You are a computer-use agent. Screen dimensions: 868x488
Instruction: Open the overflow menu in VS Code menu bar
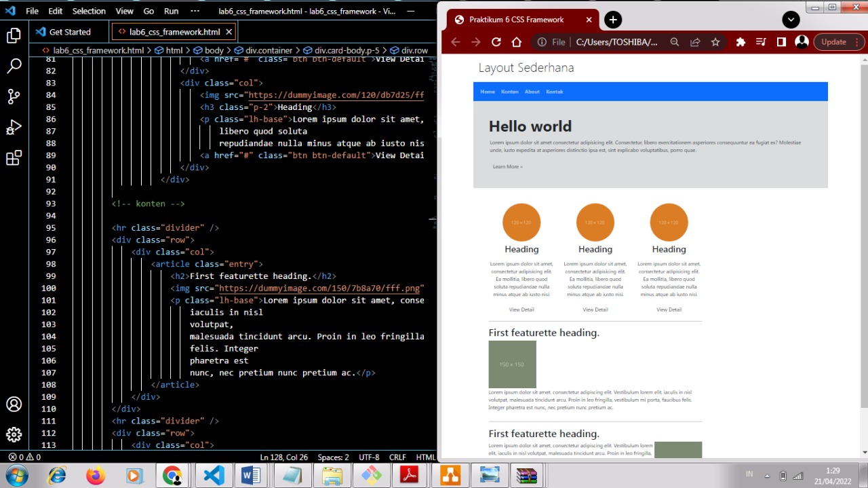(195, 11)
